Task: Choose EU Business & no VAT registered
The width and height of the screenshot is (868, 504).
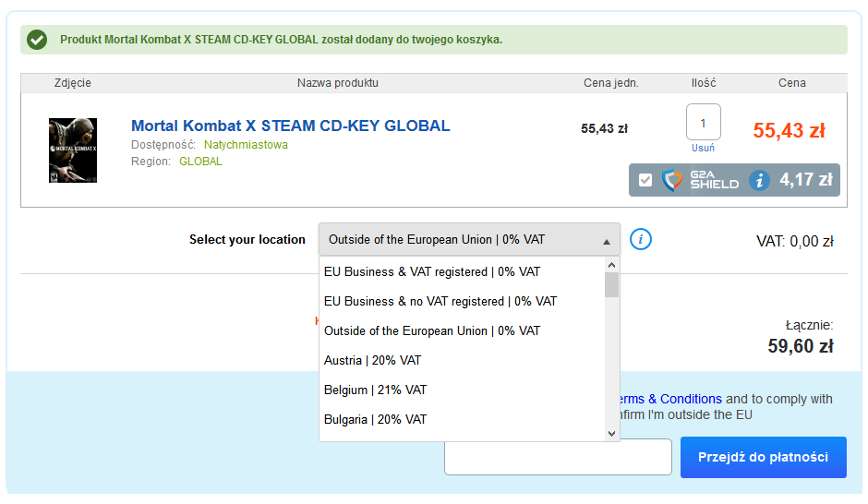Action: click(440, 302)
